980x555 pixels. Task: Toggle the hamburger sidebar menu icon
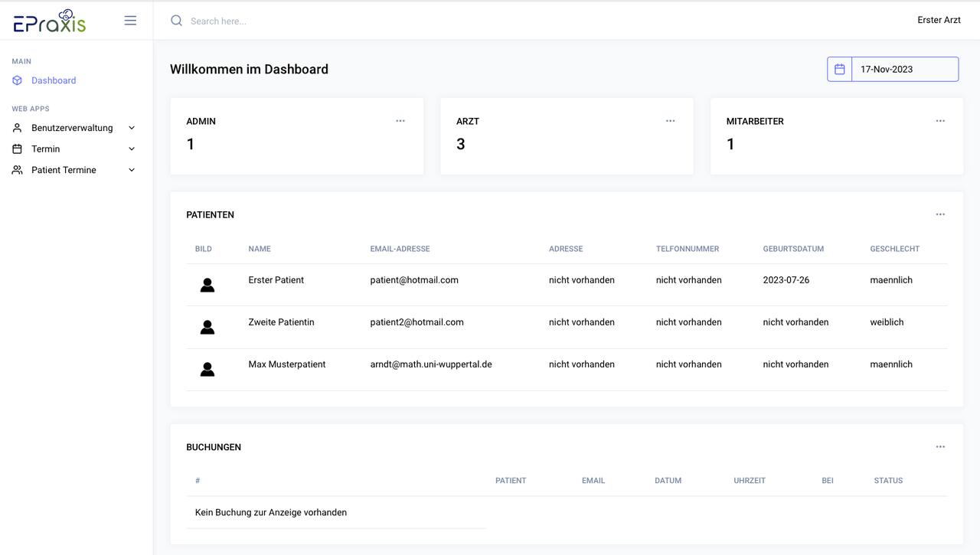pos(130,21)
